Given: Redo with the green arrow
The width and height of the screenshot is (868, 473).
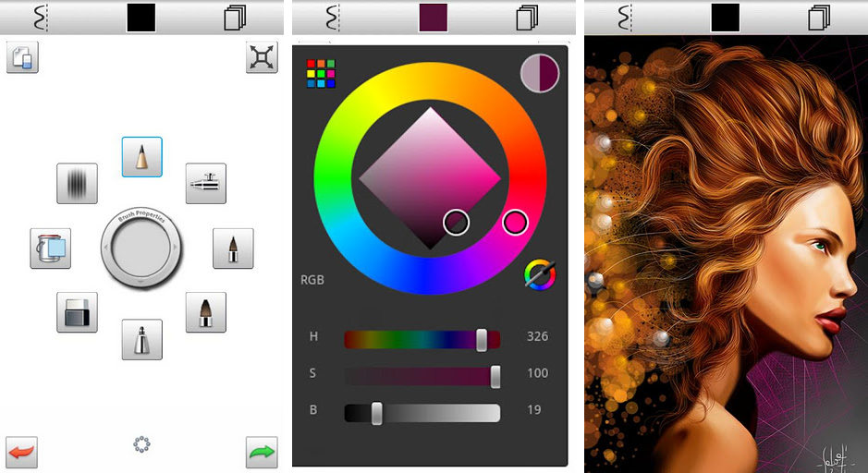Looking at the screenshot, I should 262,452.
